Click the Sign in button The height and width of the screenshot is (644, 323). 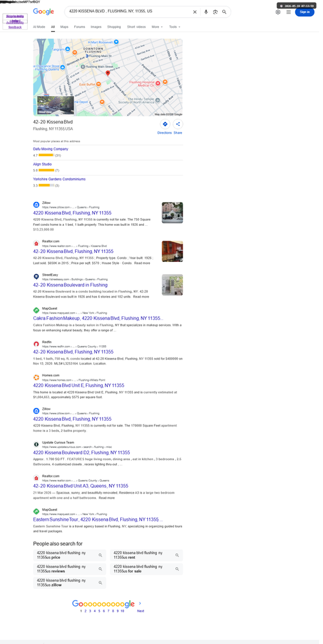(304, 12)
